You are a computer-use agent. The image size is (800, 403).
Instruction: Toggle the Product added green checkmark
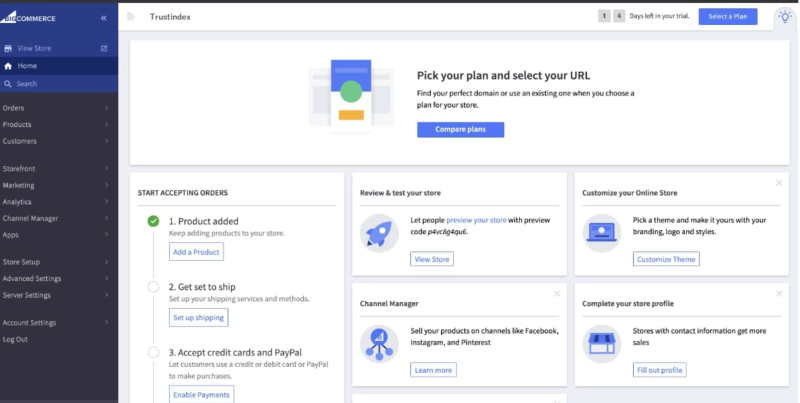point(153,221)
